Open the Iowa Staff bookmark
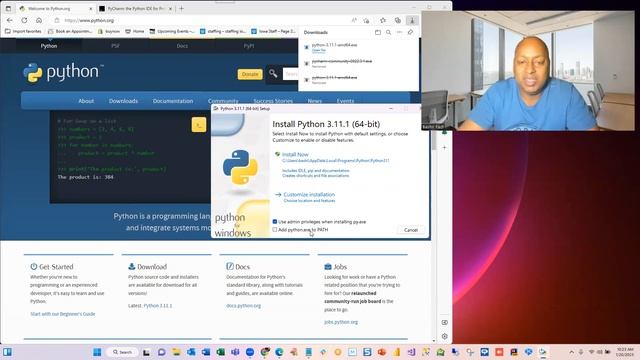The height and width of the screenshot is (360, 640). point(273,31)
